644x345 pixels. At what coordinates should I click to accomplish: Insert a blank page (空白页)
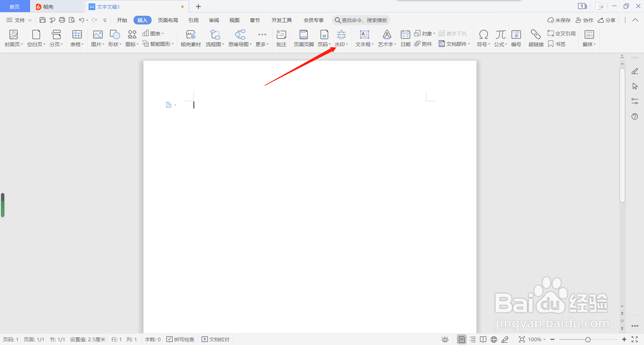tap(36, 38)
